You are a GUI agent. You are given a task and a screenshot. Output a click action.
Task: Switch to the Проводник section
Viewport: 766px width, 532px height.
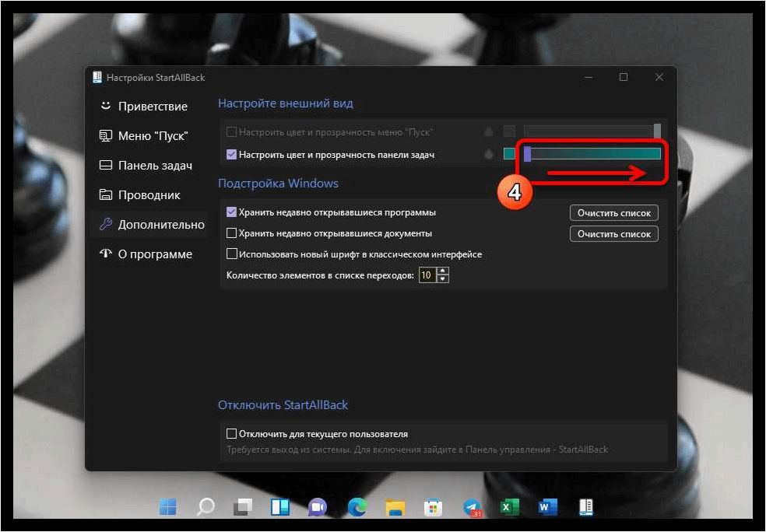coord(139,195)
